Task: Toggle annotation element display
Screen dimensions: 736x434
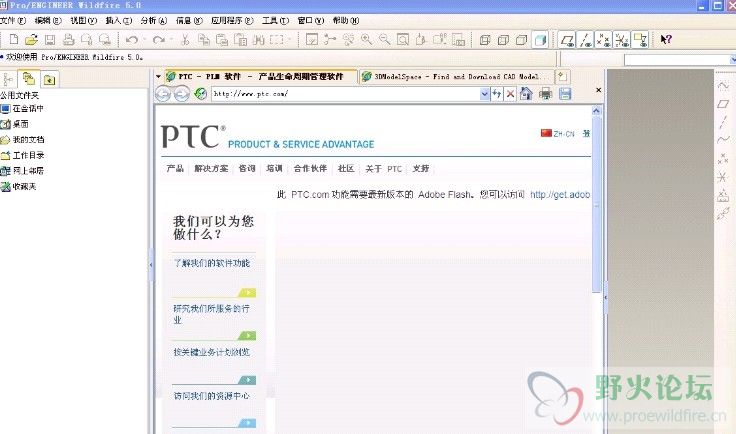Action: pyautogui.click(x=640, y=40)
